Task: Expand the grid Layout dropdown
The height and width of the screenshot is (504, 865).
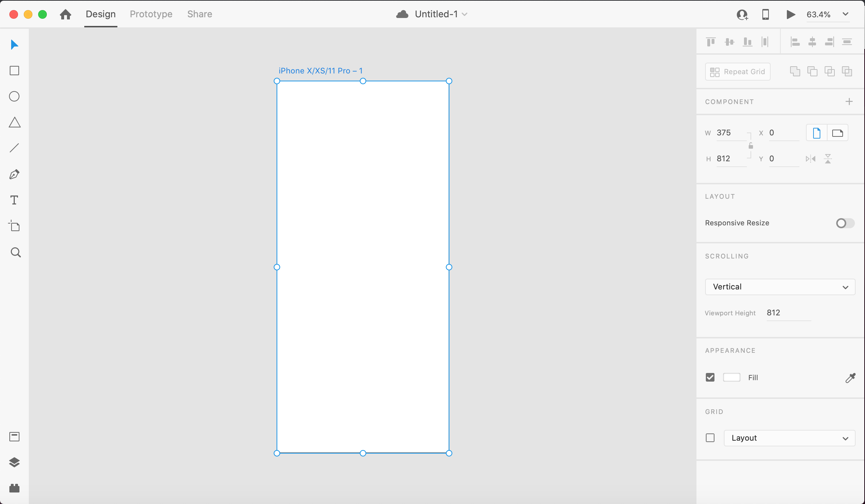Action: [x=789, y=438]
